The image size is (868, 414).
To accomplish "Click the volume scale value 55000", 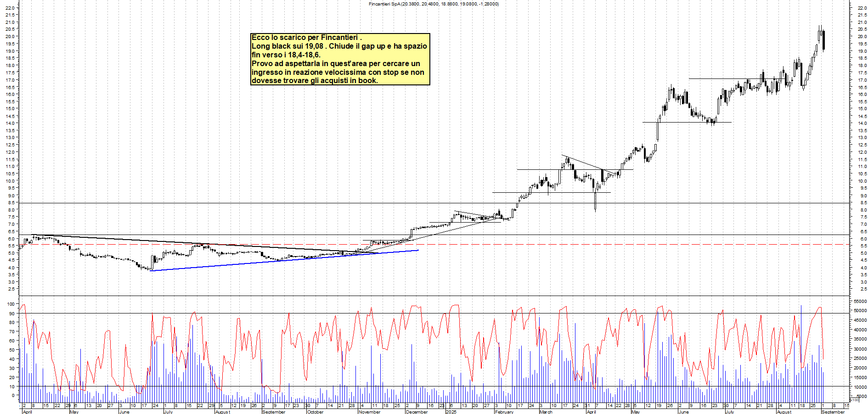I will click(860, 301).
